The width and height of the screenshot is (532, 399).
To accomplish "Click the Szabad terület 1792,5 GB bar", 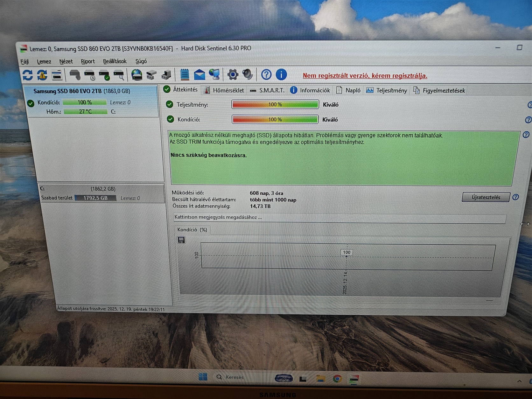I will (x=95, y=198).
